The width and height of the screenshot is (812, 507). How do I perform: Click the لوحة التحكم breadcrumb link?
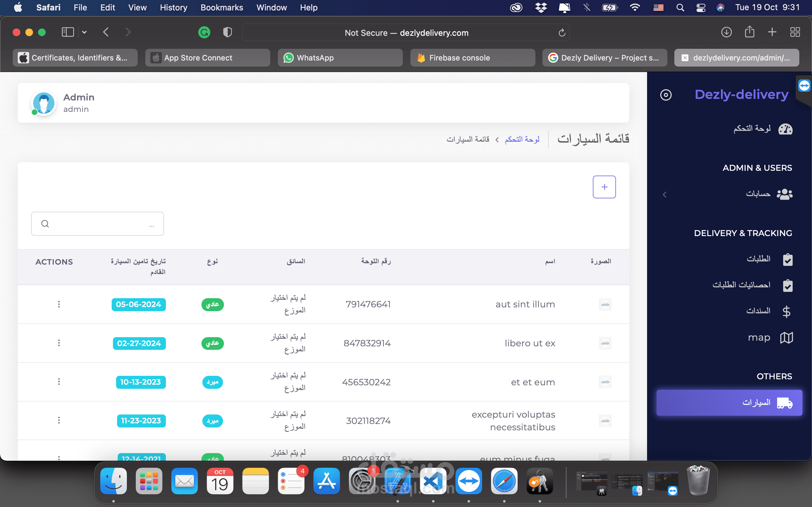[522, 139]
